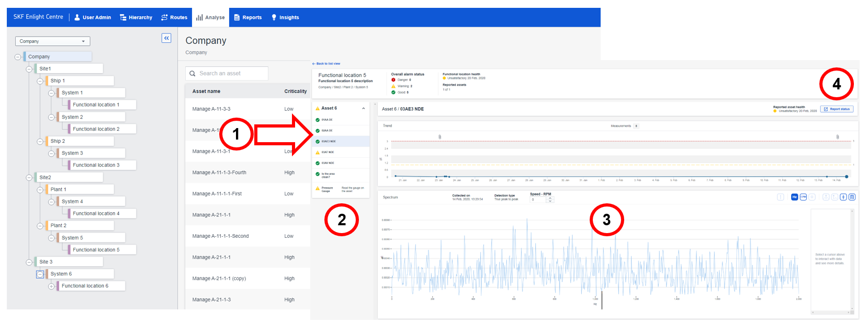
Task: Collapse the hierarchy side panel
Action: click(x=166, y=38)
